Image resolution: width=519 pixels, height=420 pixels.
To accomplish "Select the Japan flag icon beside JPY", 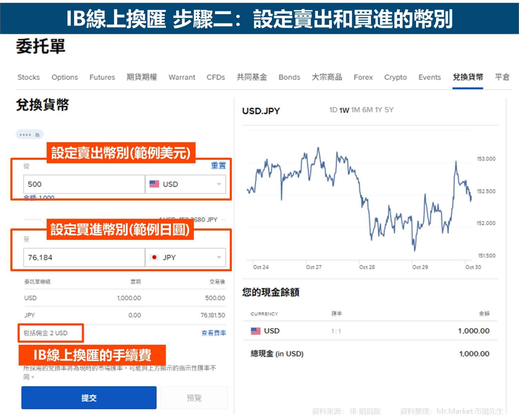I will click(x=154, y=257).
